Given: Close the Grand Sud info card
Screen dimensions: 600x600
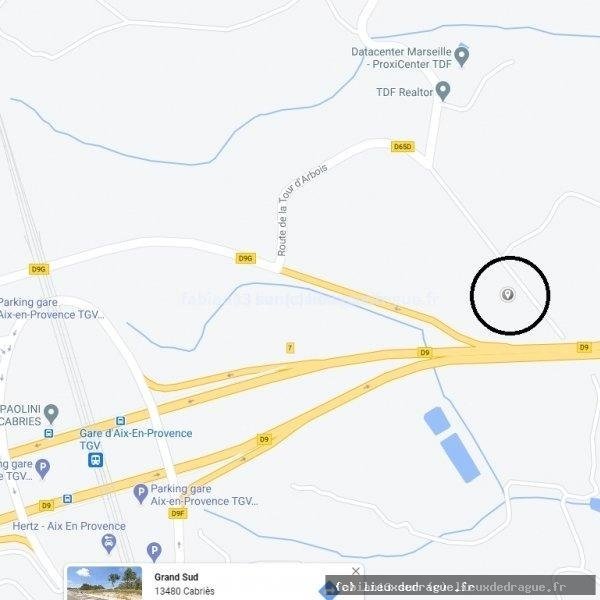Looking at the screenshot, I should [x=355, y=571].
